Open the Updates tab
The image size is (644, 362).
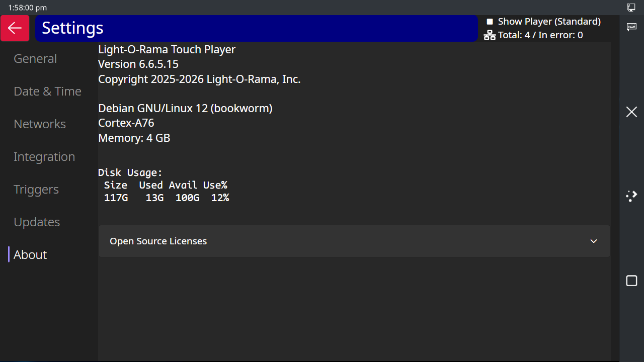pos(37,222)
